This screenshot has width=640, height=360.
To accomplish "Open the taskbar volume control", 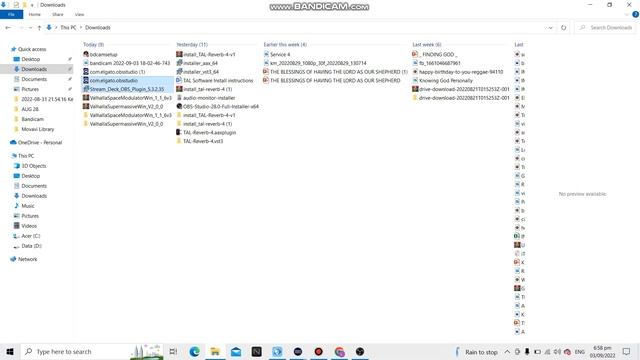I will click(x=557, y=352).
